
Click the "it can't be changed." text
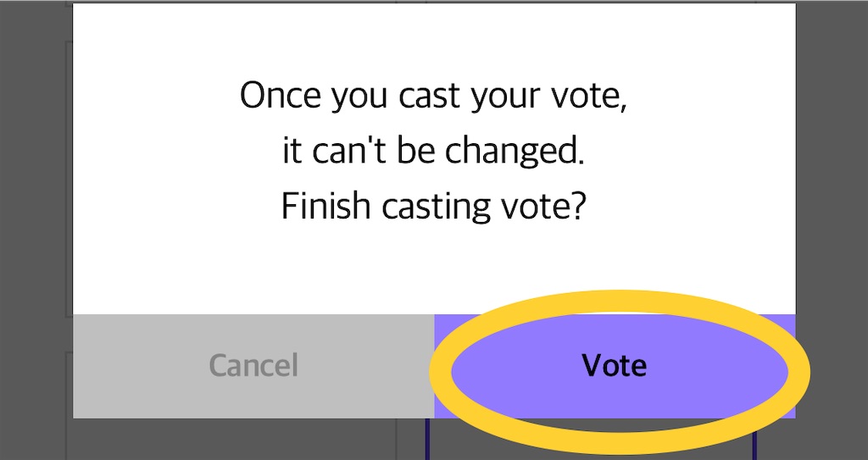pyautogui.click(x=434, y=151)
